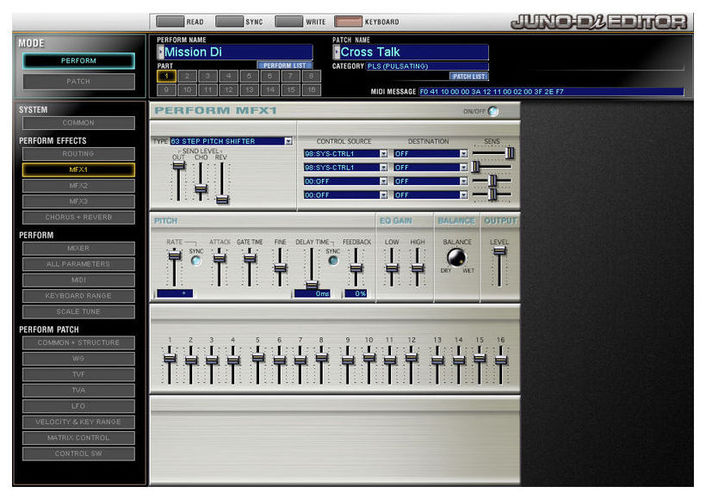Screen dimensions: 706x499
Task: Open the SCALE TUNE page
Action: point(78,311)
